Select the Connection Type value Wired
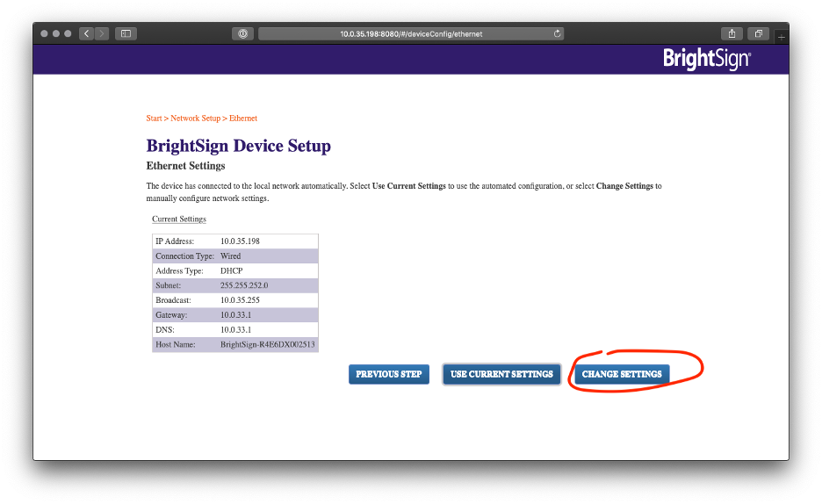 tap(231, 256)
